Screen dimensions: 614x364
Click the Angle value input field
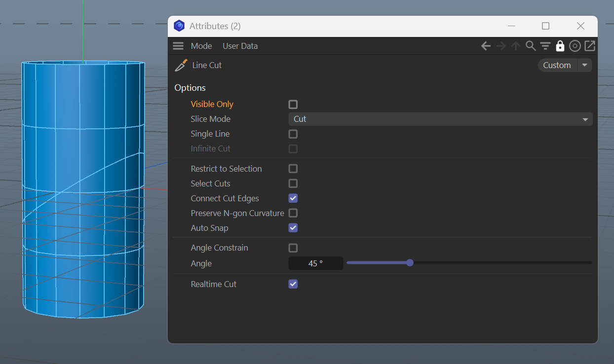pos(315,263)
